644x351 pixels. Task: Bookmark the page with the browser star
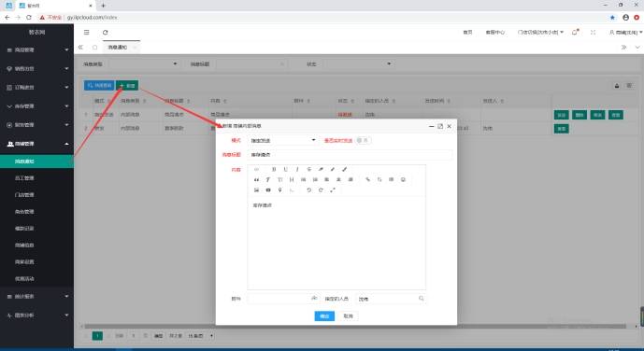[612, 17]
